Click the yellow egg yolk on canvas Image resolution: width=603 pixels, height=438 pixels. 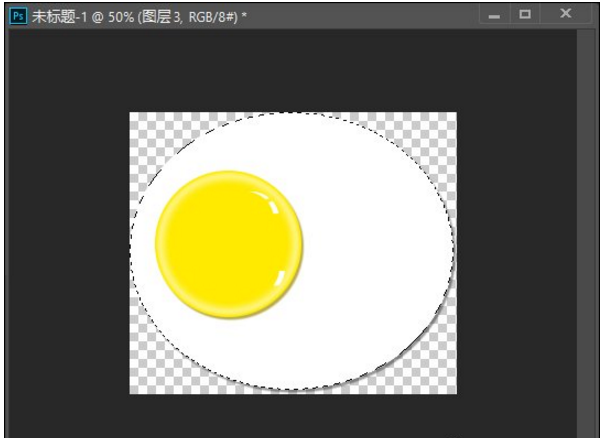(x=229, y=245)
